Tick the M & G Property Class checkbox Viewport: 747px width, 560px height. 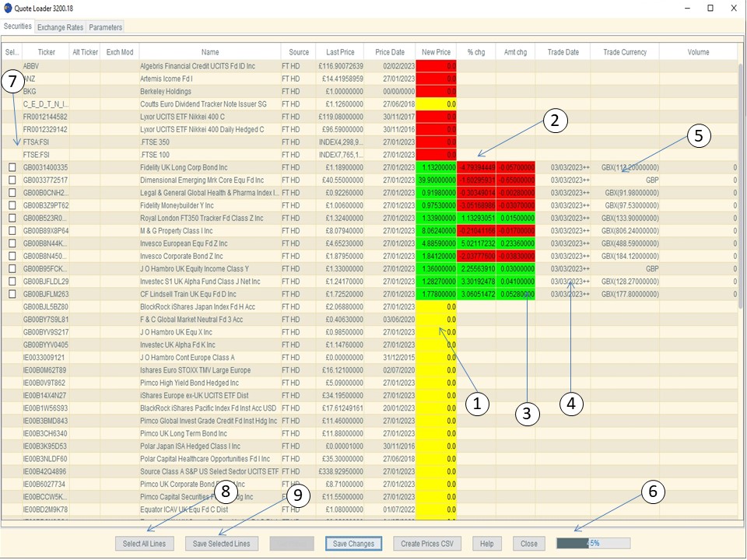(x=12, y=231)
